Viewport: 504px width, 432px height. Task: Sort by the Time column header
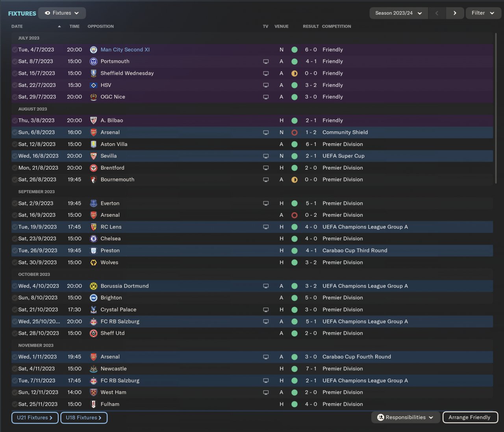coord(74,26)
